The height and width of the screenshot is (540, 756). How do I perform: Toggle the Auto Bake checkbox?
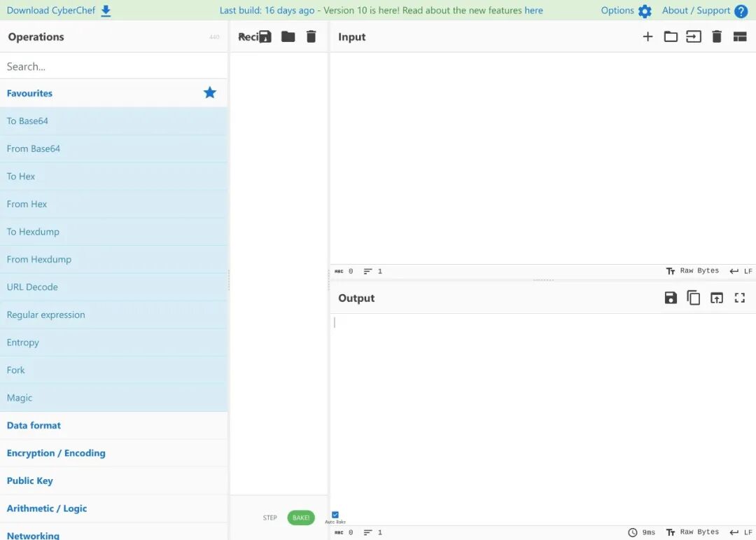coord(335,514)
